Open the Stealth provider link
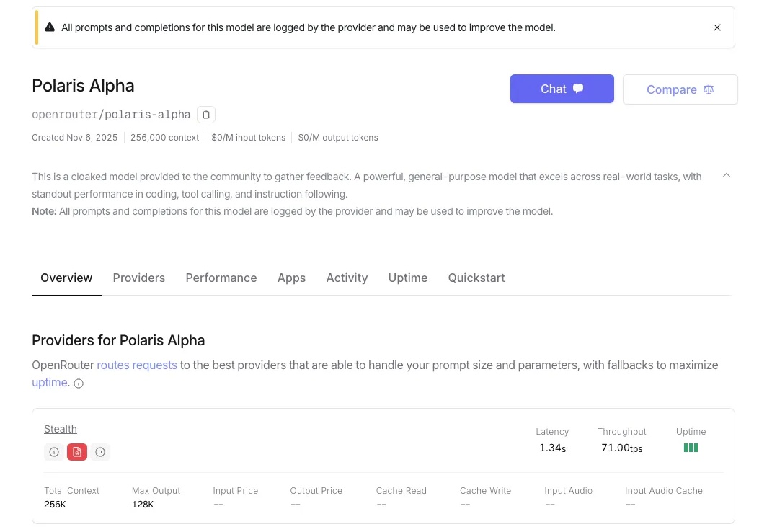The image size is (772, 532). pyautogui.click(x=61, y=429)
